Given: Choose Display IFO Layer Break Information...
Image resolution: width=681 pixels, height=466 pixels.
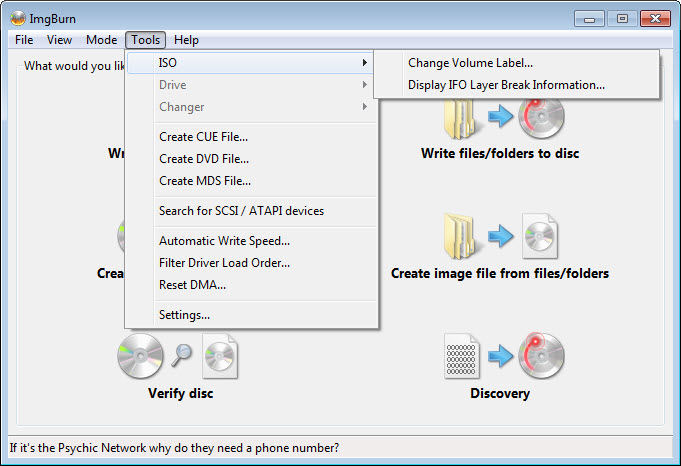Looking at the screenshot, I should coord(516,85).
